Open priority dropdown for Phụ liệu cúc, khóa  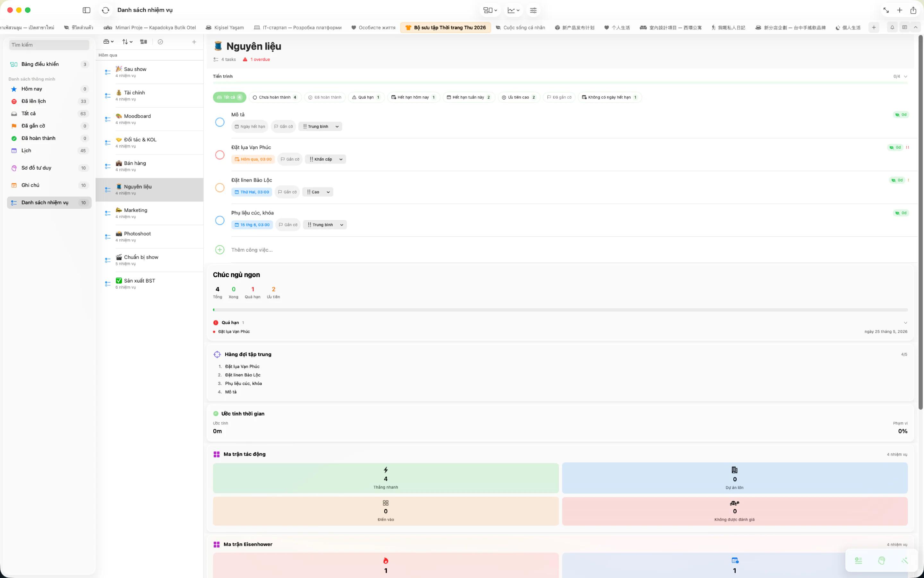(x=325, y=225)
